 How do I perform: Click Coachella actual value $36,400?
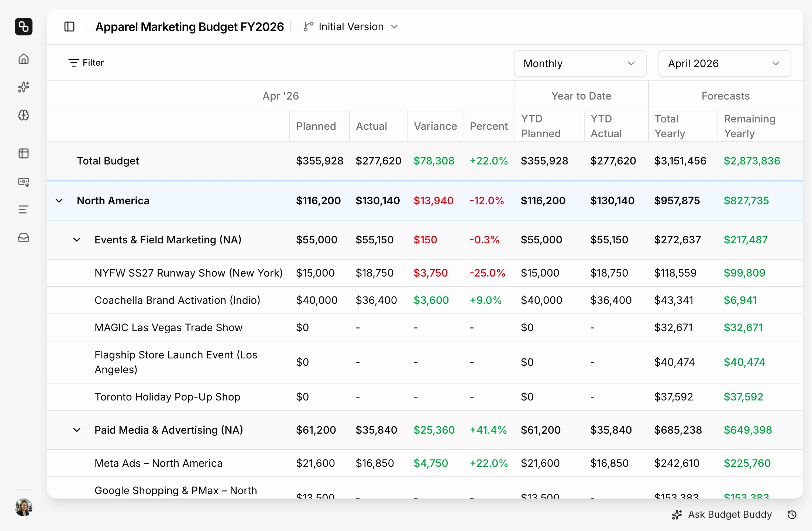[376, 300]
